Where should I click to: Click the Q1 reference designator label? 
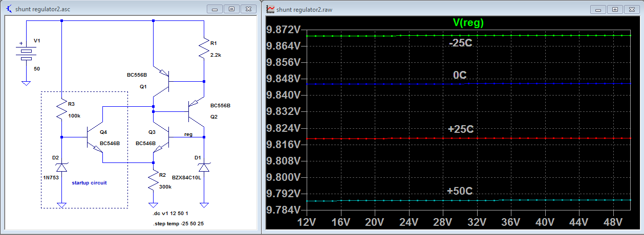pos(143,87)
